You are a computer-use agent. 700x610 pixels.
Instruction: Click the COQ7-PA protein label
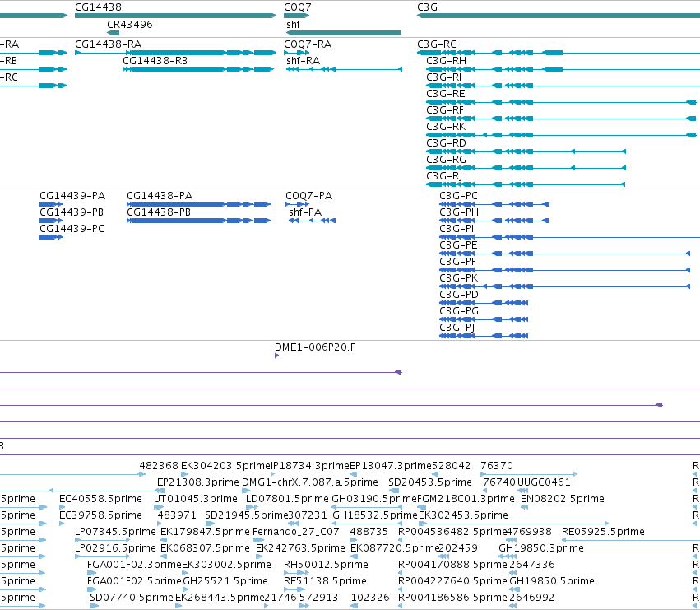coord(309,196)
